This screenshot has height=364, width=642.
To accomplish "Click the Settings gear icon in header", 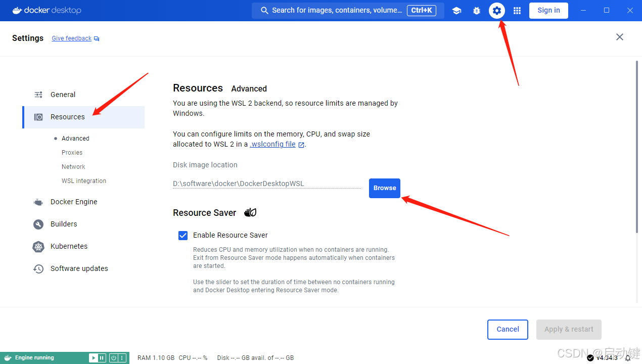I will click(x=497, y=11).
